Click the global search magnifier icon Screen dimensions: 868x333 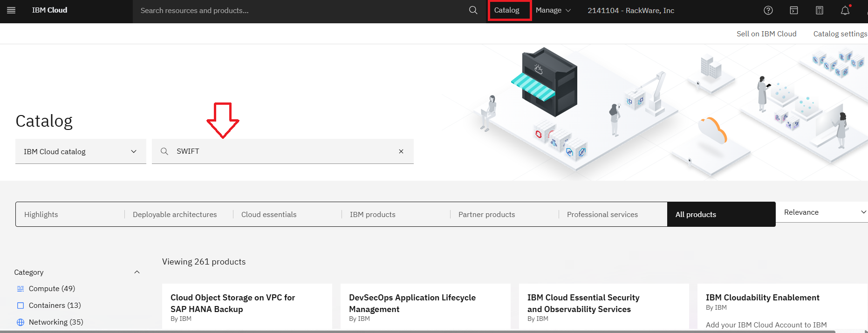pyautogui.click(x=473, y=10)
